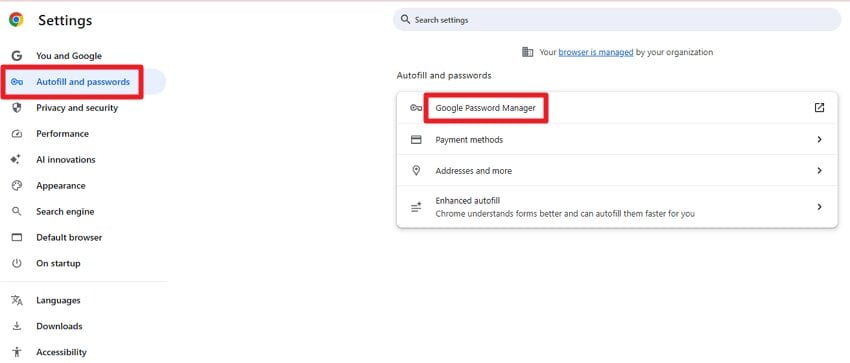Open the Addresses and more row

617,171
